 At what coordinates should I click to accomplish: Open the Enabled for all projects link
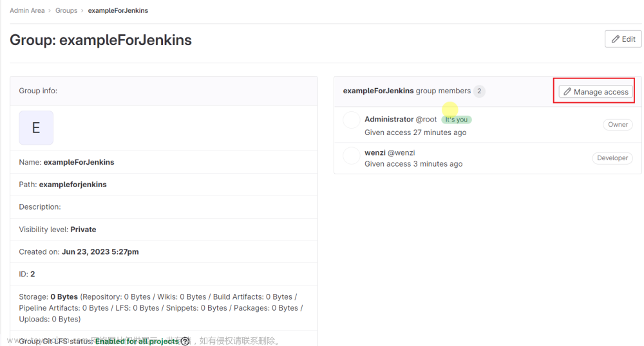coord(137,341)
